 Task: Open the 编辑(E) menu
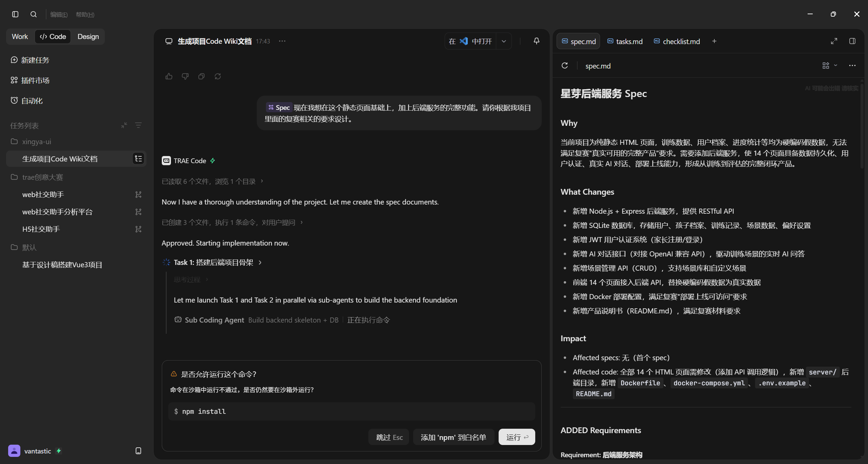[x=59, y=15]
